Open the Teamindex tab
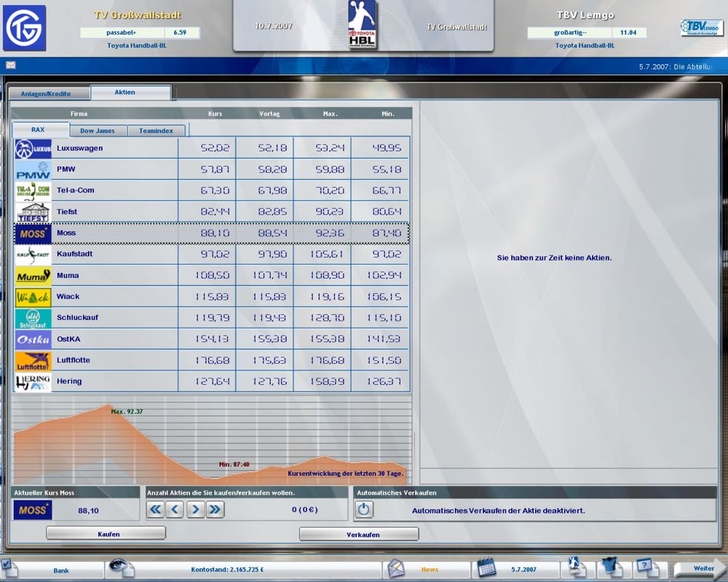The width and height of the screenshot is (728, 582). point(157,131)
